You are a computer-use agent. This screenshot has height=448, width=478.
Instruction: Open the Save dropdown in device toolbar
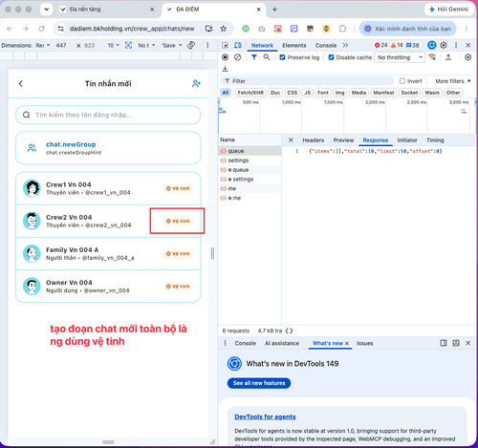[172, 45]
